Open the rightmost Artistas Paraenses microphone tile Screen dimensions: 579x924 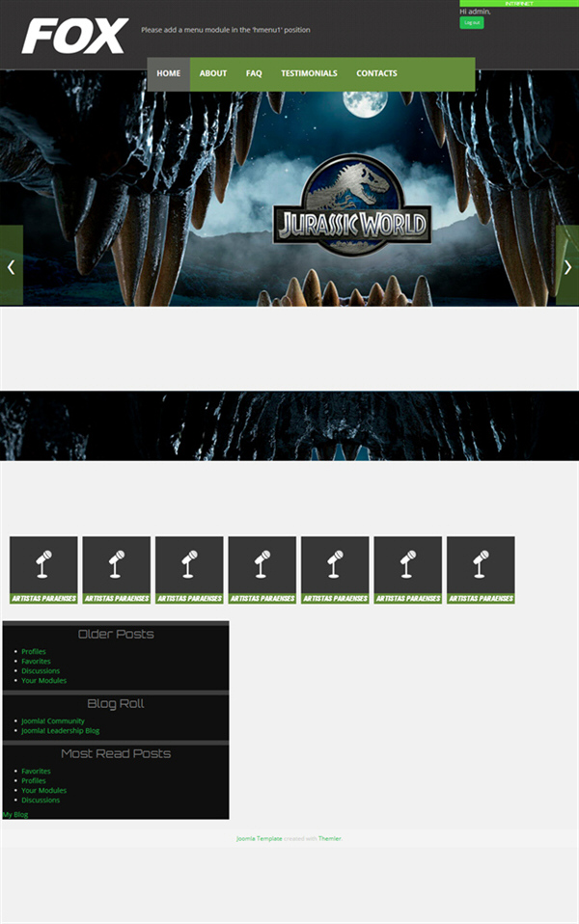click(x=481, y=570)
